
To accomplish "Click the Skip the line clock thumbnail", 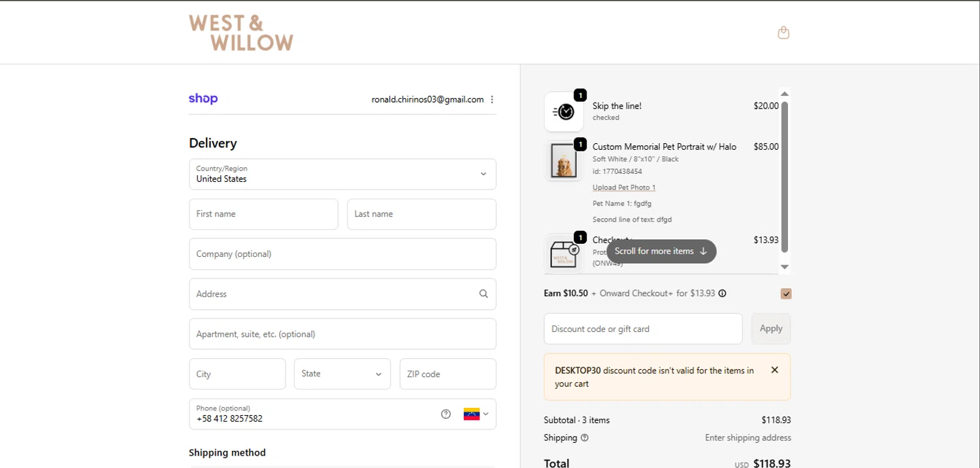I will pyautogui.click(x=564, y=112).
